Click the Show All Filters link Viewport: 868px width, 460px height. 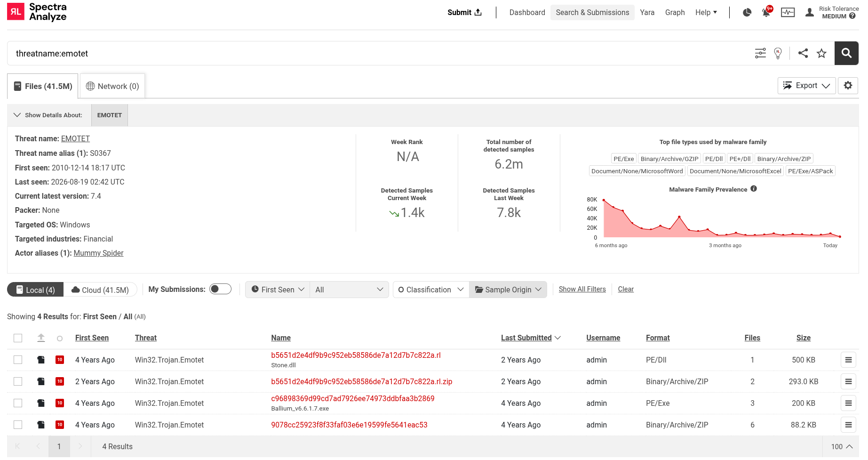[582, 289]
